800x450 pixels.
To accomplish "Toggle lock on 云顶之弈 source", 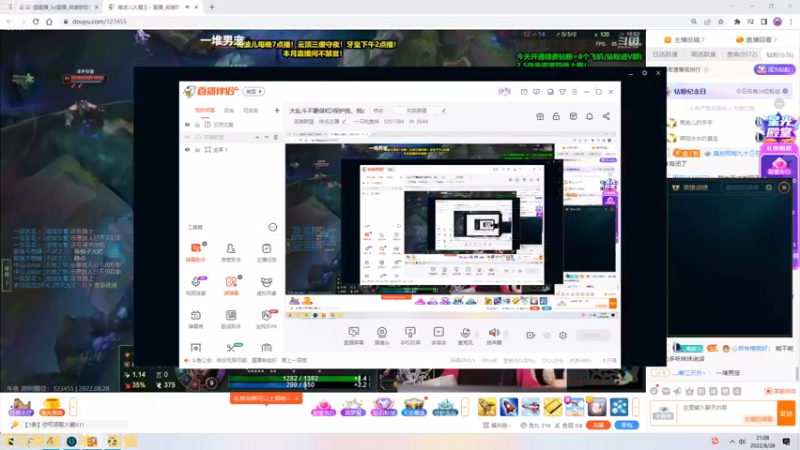I will pos(197,124).
